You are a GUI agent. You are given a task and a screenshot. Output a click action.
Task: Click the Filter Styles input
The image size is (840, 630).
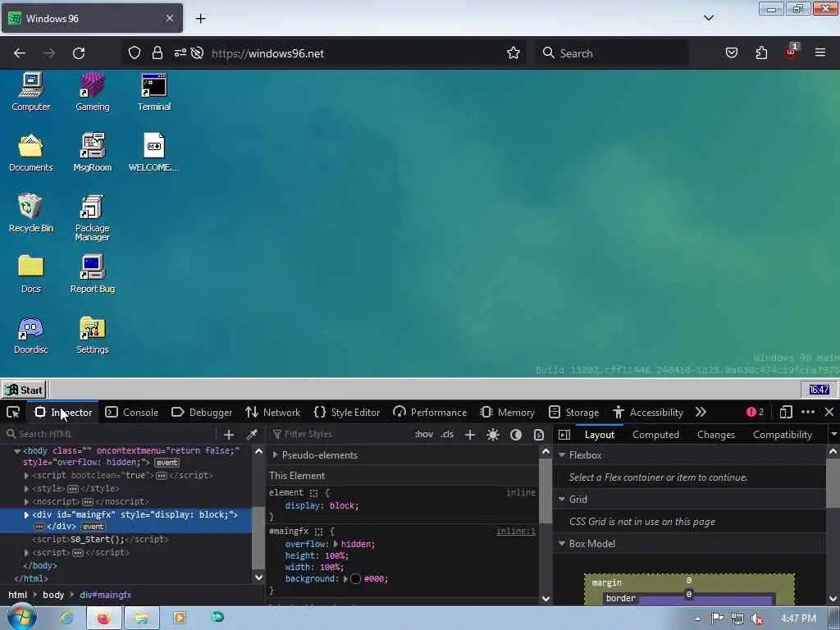coord(339,434)
